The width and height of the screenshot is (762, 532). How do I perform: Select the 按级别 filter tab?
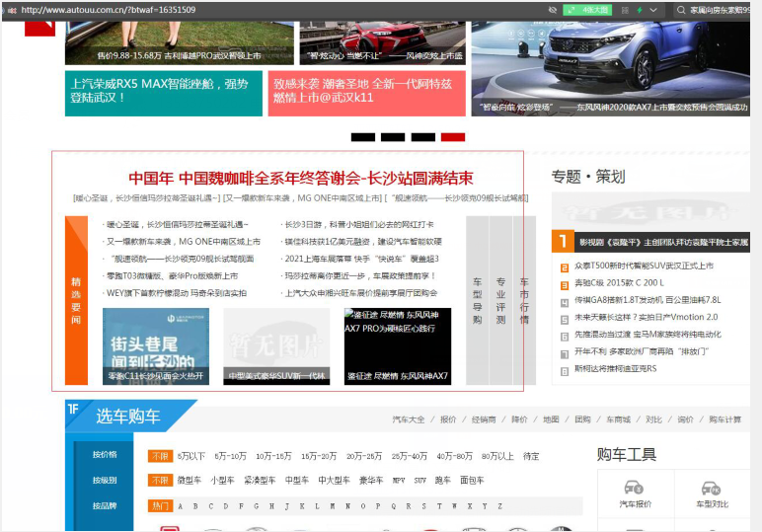click(105, 481)
